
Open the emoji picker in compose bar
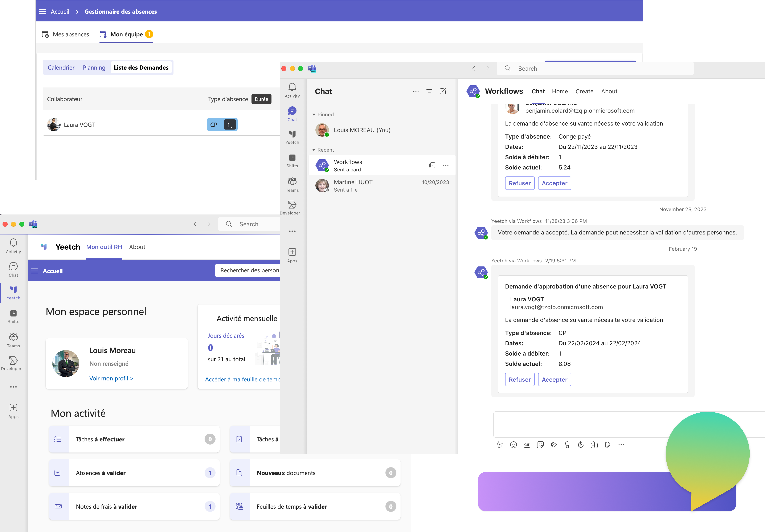point(514,445)
